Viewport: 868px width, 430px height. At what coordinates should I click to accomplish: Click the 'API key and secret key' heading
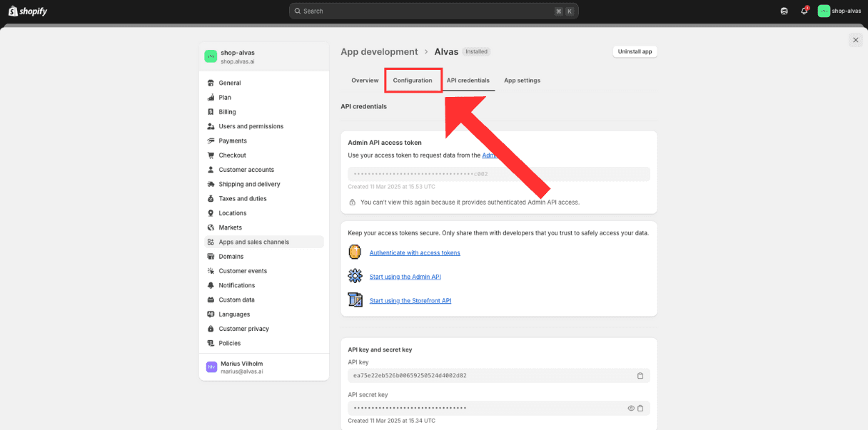click(380, 349)
